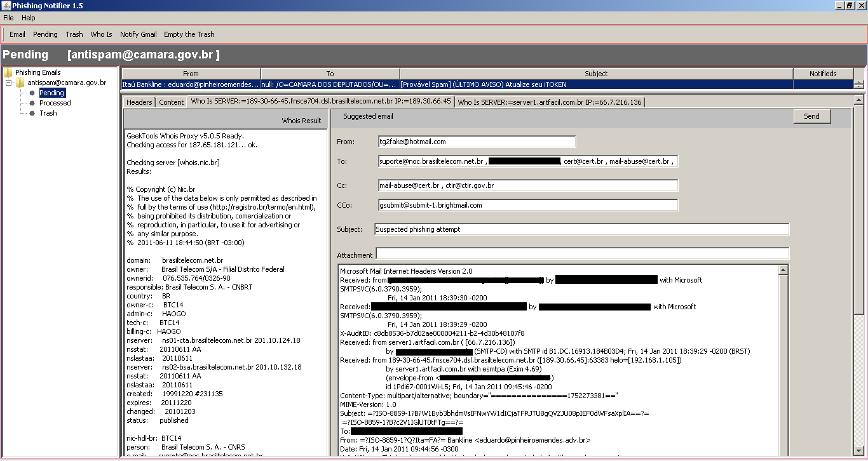Open the Who Is server1.artfacil.com.br tab
The height and width of the screenshot is (461, 868).
(x=550, y=102)
